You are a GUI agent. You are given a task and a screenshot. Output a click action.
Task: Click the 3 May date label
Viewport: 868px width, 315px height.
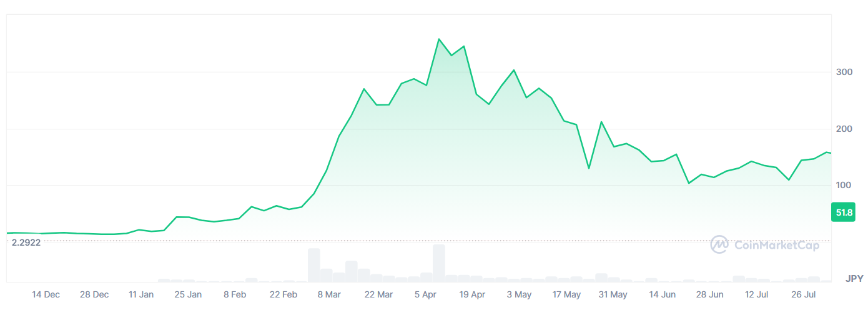(519, 294)
